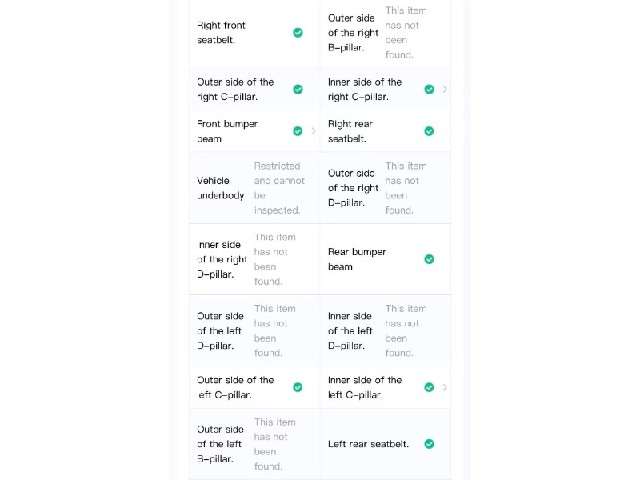Image resolution: width=640 pixels, height=480 pixels.
Task: Select the Vehicle underbody item label
Action: 220,188
